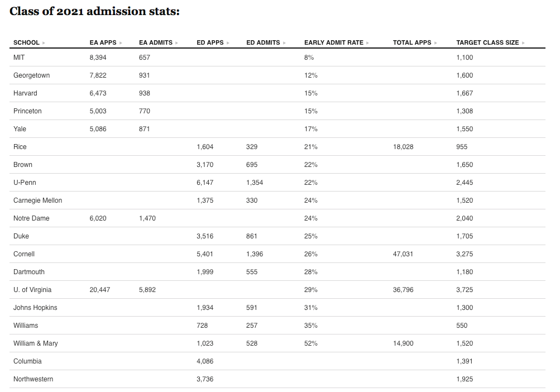Click the sort arrow beside SCHOOL header
The width and height of the screenshot is (560, 392).
[x=44, y=43]
